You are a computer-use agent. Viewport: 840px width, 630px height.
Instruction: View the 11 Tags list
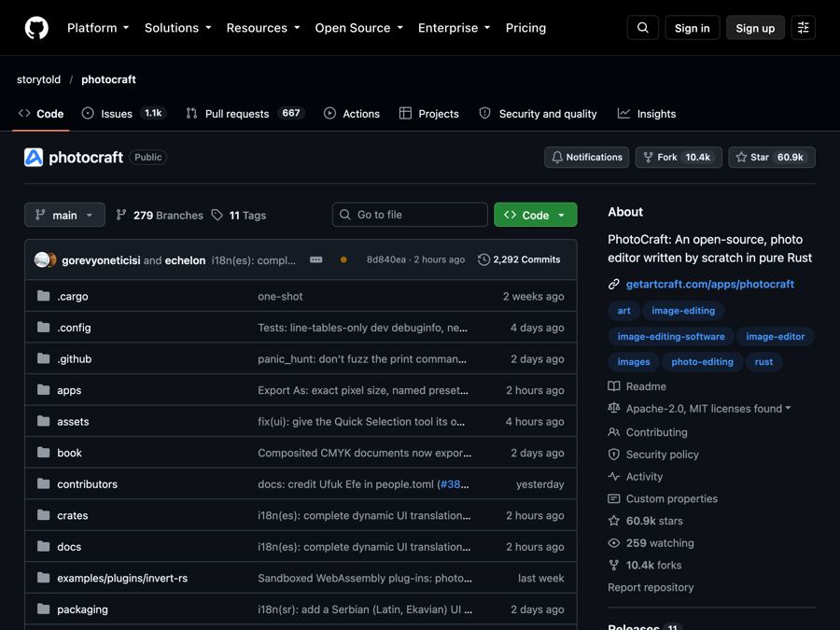pos(239,216)
